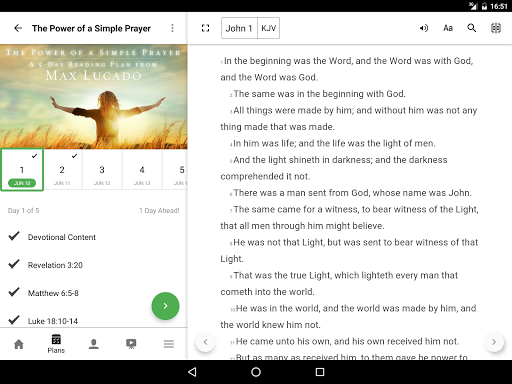Select day 3 Jun 12 tab
This screenshot has height=384, width=512.
tap(102, 170)
